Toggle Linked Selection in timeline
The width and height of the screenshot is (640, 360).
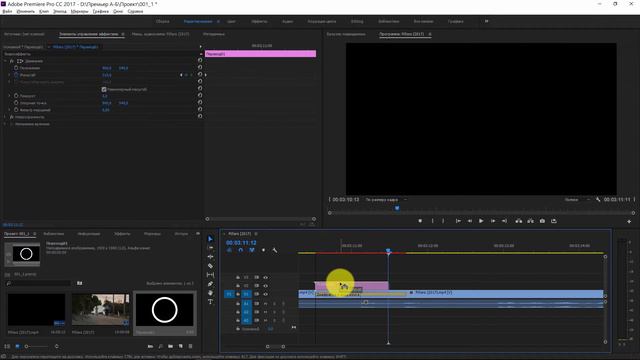click(x=252, y=250)
